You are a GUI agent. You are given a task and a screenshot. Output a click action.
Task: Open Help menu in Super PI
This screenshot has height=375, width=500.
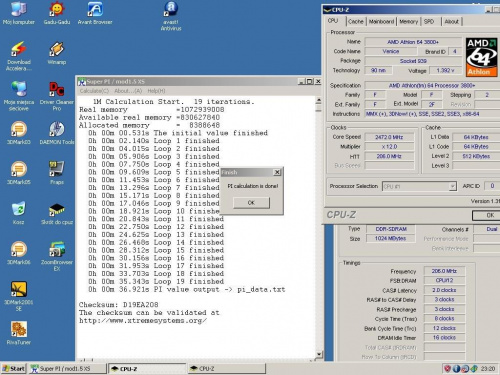pyautogui.click(x=156, y=91)
